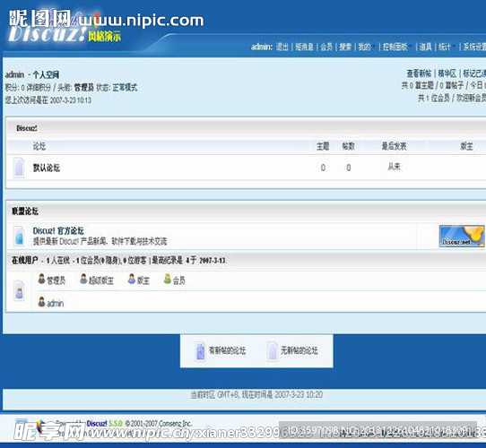
Task: Click the 会员 role avatar icon
Action: tap(168, 279)
